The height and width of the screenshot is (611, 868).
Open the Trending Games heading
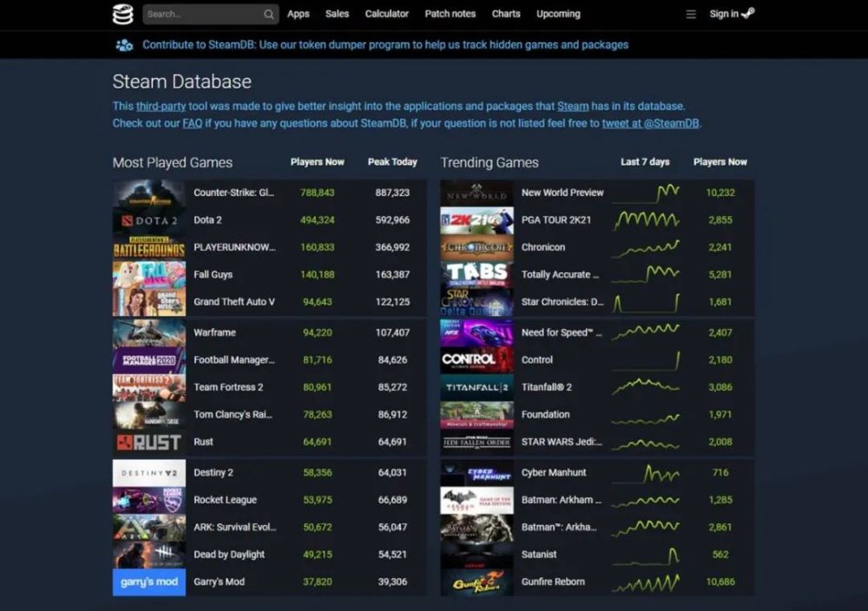tap(490, 162)
